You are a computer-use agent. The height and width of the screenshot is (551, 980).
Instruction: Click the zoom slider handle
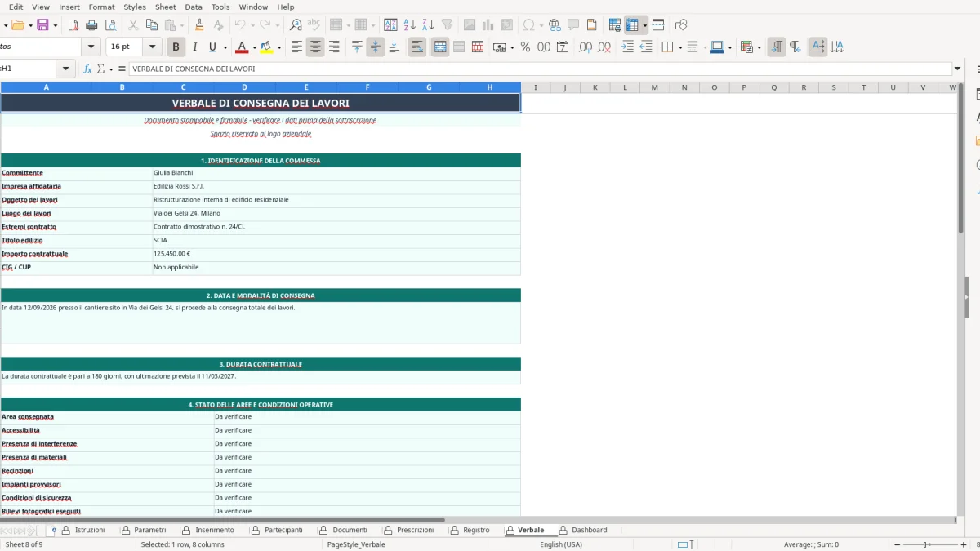click(925, 544)
